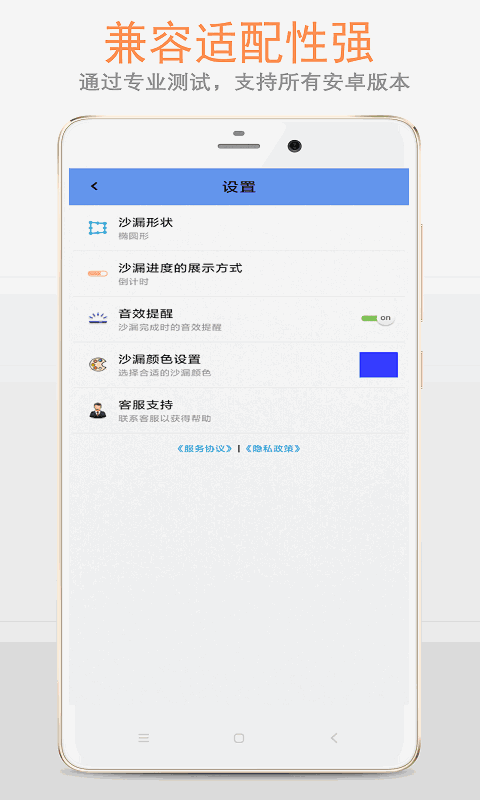Select the 椭圆形 shape value text
Screen dimensions: 480x800
coord(134,236)
